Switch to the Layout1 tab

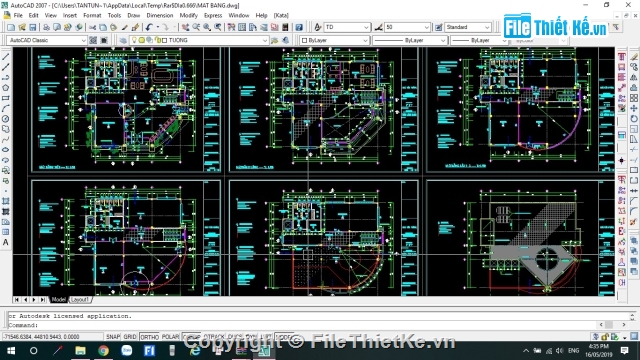click(x=80, y=300)
